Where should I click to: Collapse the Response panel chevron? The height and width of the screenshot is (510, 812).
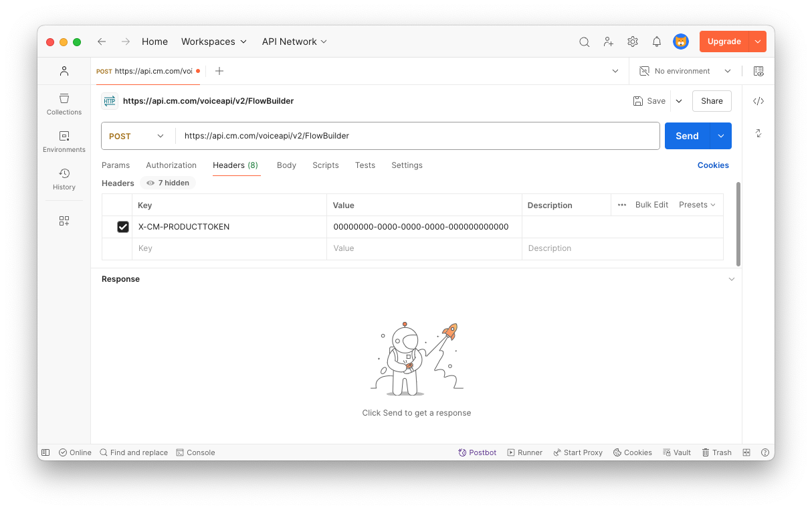pyautogui.click(x=731, y=279)
